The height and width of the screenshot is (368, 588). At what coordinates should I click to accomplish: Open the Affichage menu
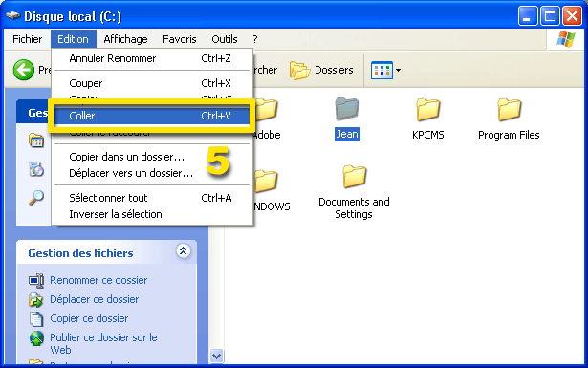pos(125,39)
